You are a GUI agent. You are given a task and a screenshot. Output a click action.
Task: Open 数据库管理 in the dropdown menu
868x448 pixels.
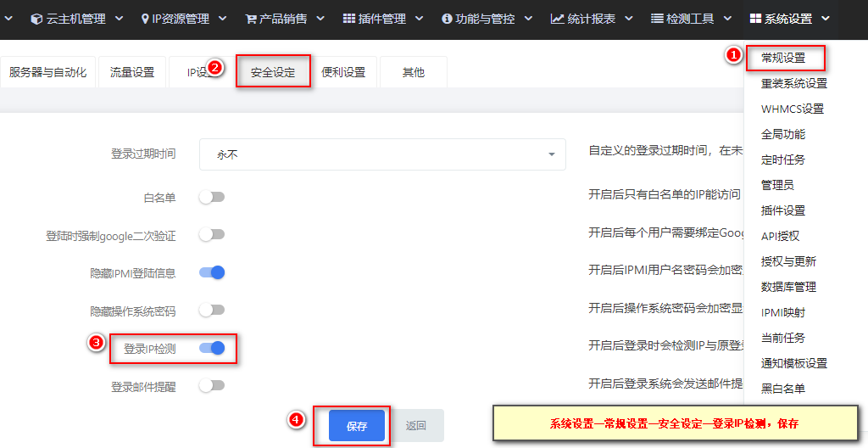(788, 287)
